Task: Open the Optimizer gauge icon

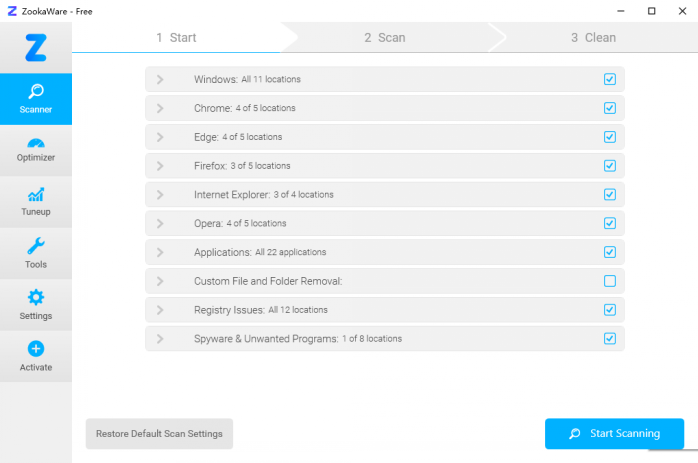Action: tap(36, 143)
